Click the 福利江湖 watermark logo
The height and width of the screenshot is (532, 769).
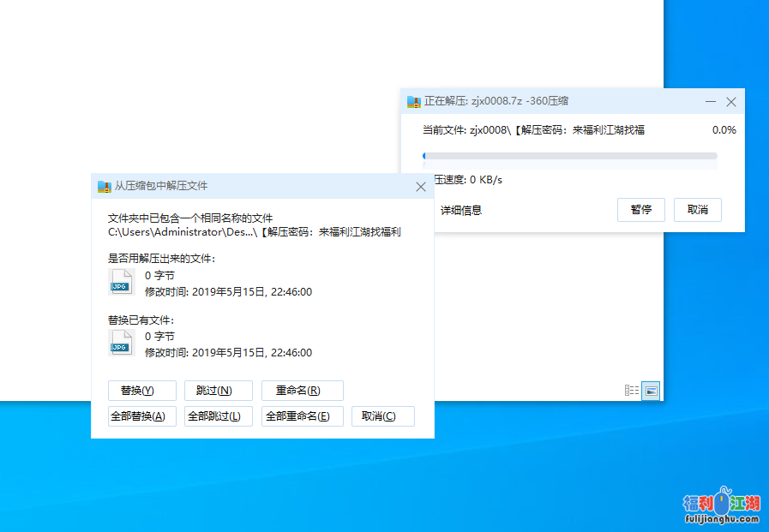coord(721,507)
